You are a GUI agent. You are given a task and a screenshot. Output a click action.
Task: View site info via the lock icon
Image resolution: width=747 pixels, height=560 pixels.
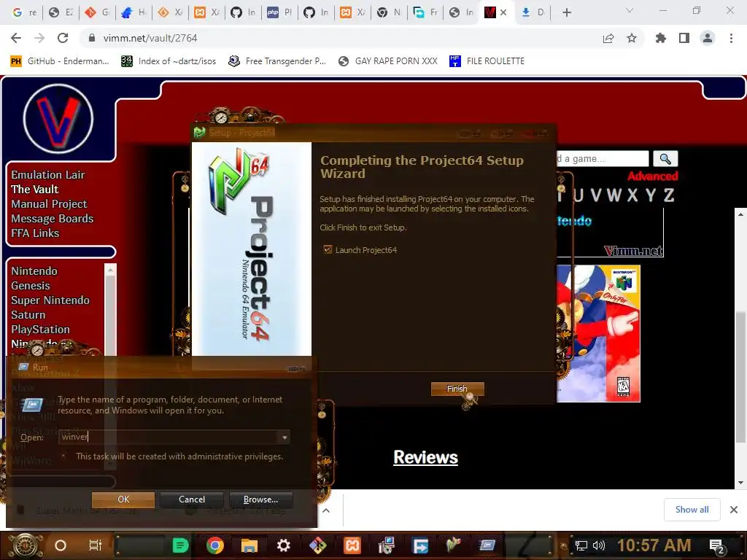(92, 38)
